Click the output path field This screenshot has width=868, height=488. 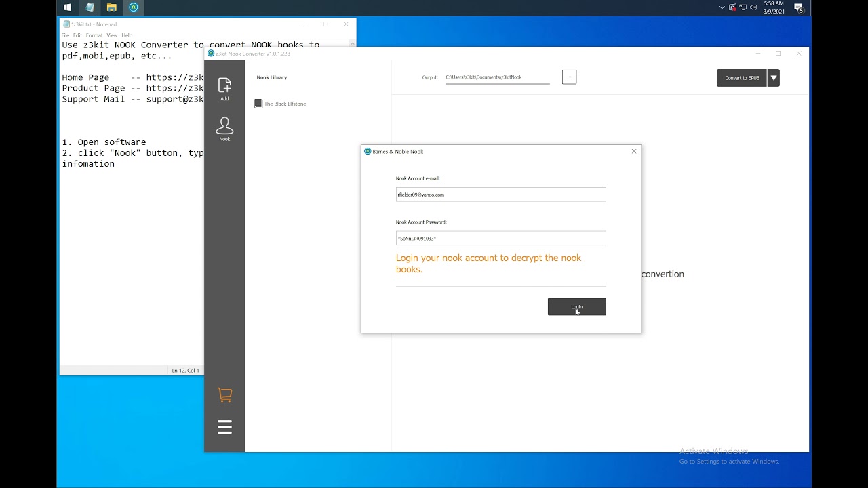(498, 77)
